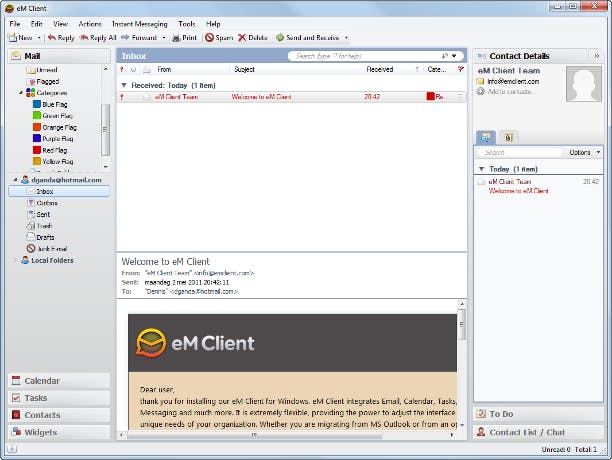Sort by the importance exclamation column

(x=122, y=69)
